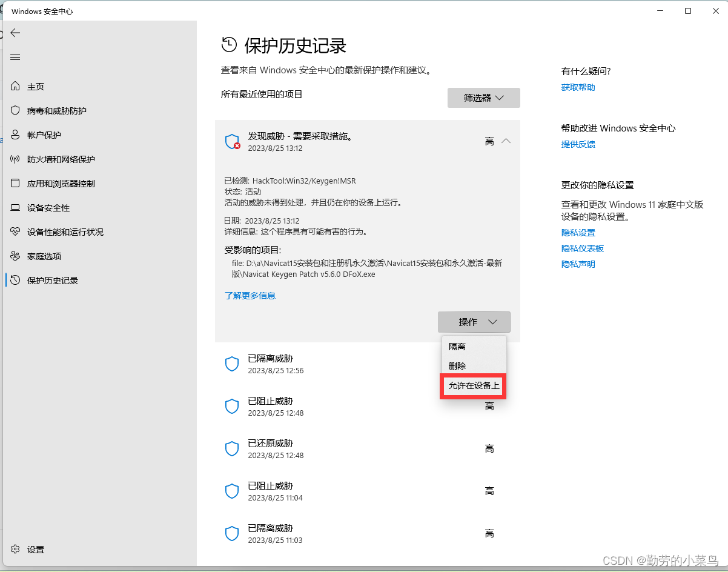Click the gear icon for 设置
The width and height of the screenshot is (728, 572).
[x=16, y=550]
